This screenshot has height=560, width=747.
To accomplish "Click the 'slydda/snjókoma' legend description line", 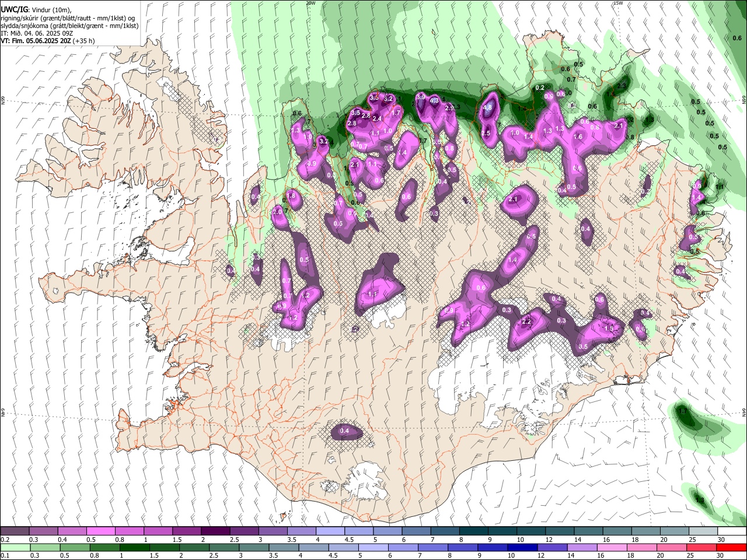I will [69, 26].
